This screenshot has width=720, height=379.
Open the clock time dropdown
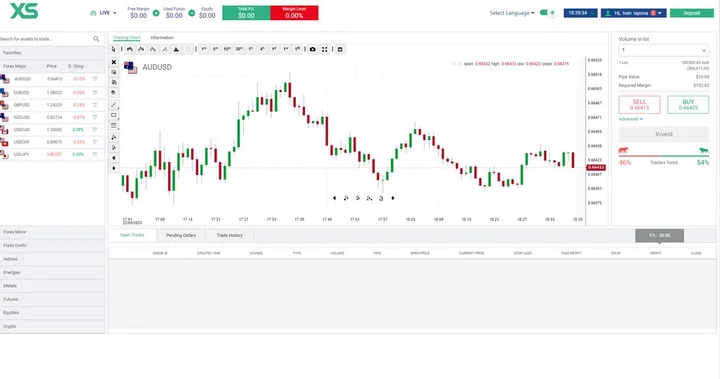(x=580, y=13)
